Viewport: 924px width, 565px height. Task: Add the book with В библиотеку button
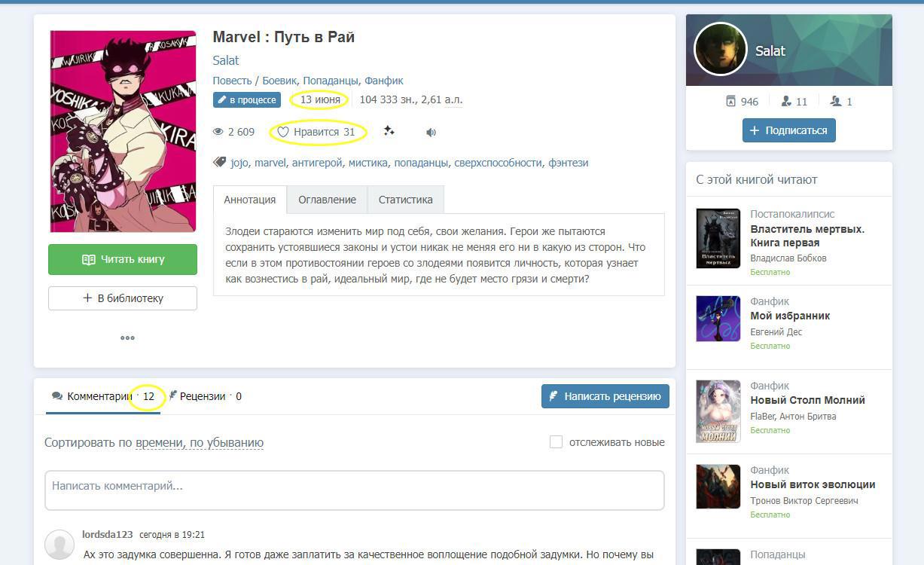[123, 298]
